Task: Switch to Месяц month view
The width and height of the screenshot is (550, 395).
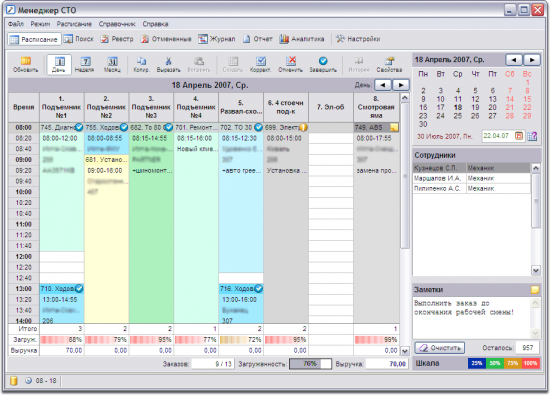Action: pyautogui.click(x=112, y=65)
